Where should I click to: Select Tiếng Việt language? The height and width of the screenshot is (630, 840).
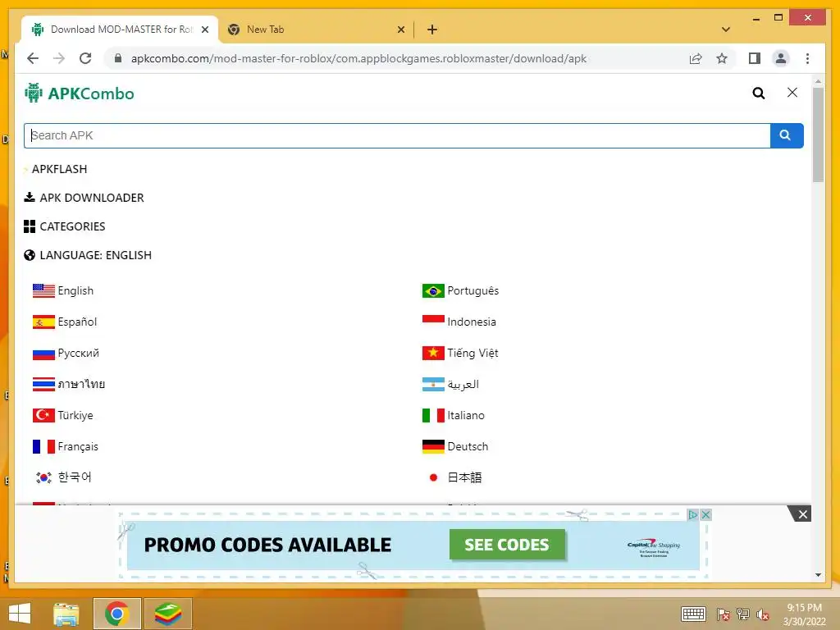point(460,353)
